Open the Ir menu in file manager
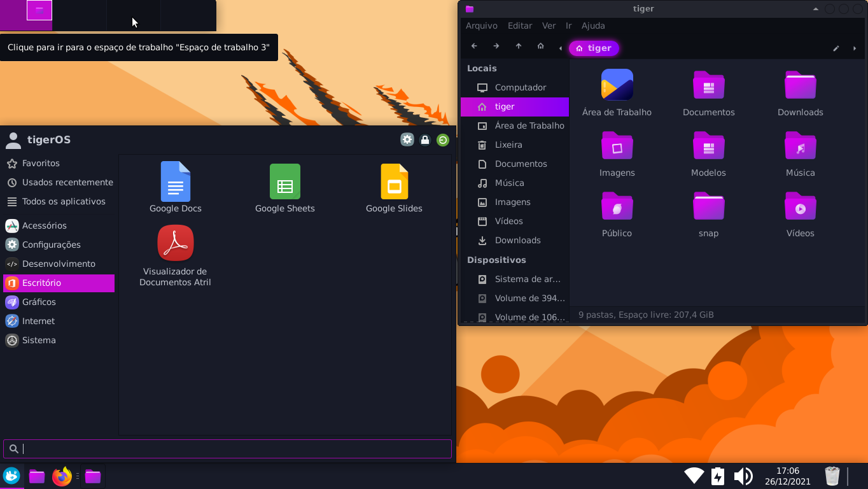 coord(569,25)
